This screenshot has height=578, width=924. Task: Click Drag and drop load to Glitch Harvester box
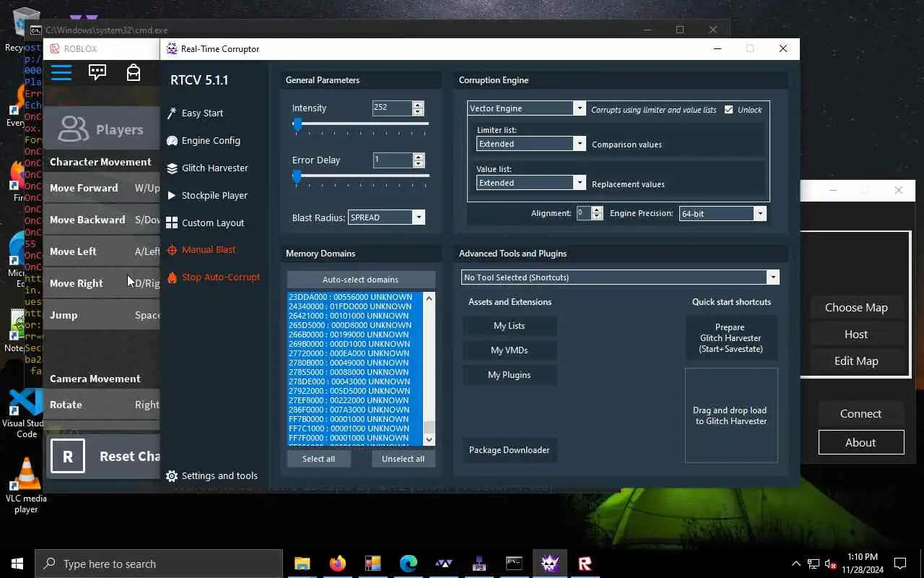[731, 415]
